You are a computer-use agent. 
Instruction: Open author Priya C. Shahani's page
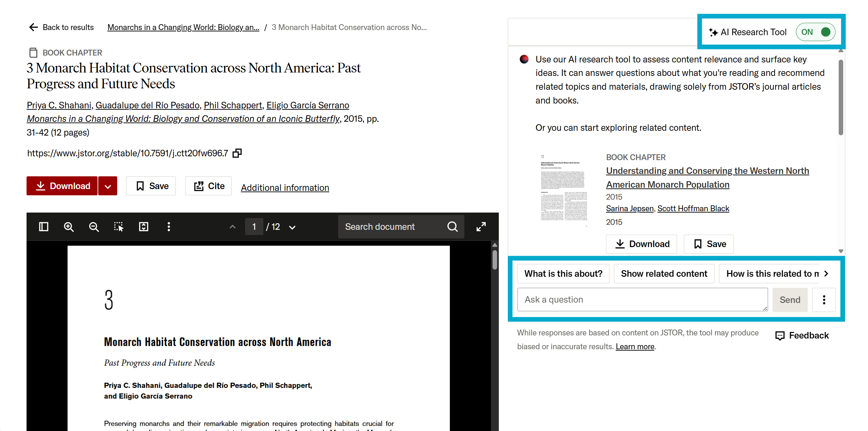59,105
